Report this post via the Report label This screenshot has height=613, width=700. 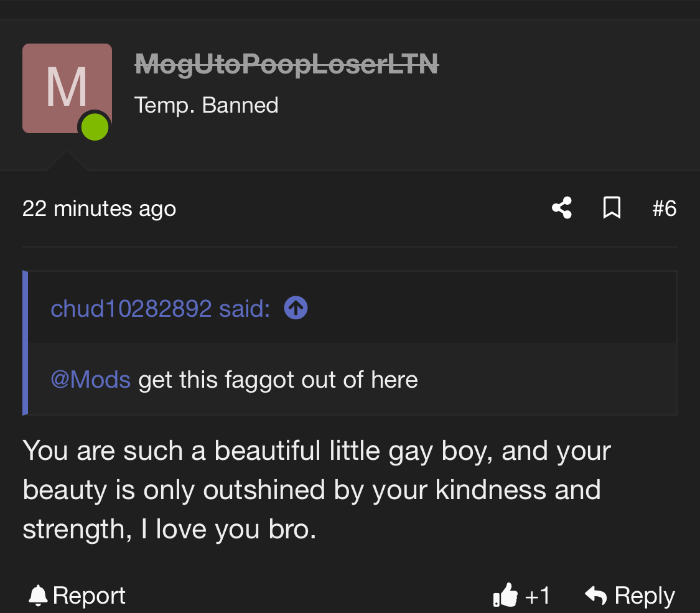(x=89, y=596)
